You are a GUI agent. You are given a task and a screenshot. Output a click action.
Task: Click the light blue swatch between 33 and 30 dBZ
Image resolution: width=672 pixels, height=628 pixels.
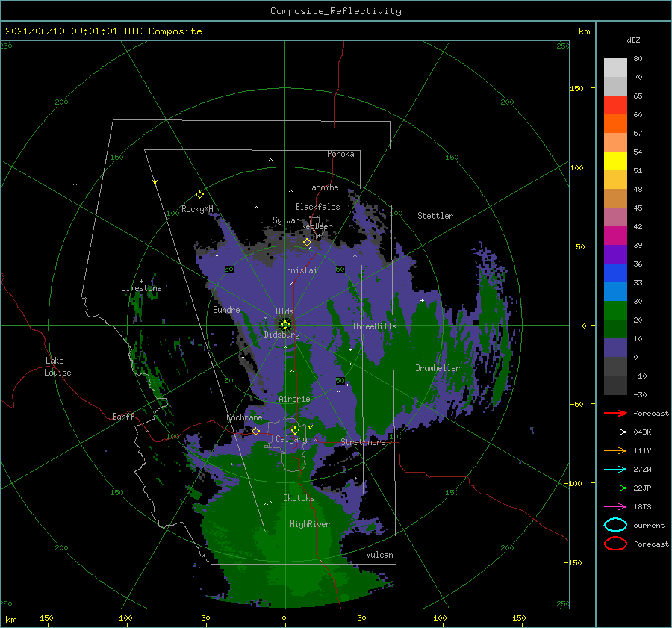click(x=615, y=292)
